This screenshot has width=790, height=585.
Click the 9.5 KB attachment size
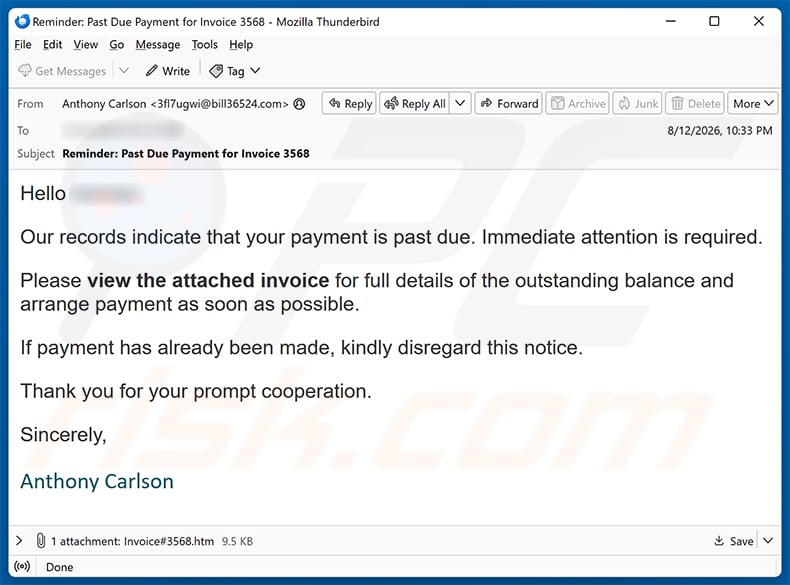coord(237,541)
